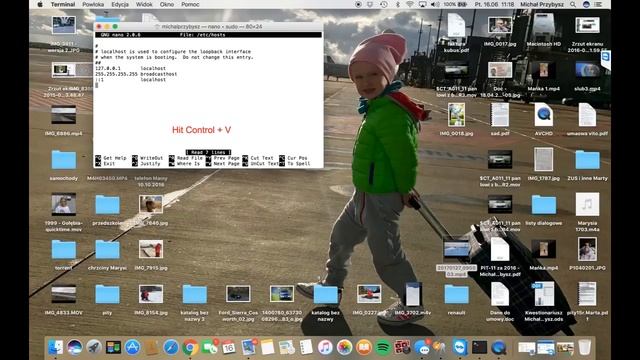Screen dimensions: 640x360
Task: Select sad.pdf on the desktop
Action: click(x=500, y=115)
